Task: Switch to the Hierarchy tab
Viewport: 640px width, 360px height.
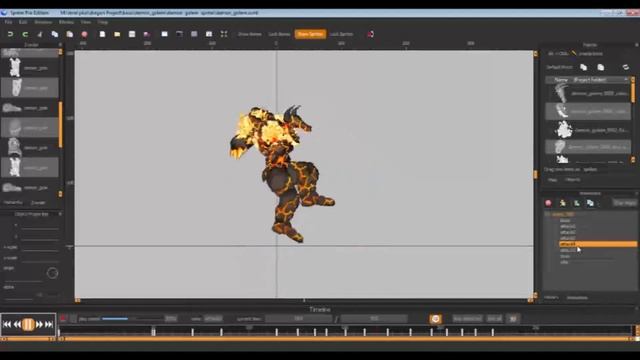Action: (x=13, y=202)
